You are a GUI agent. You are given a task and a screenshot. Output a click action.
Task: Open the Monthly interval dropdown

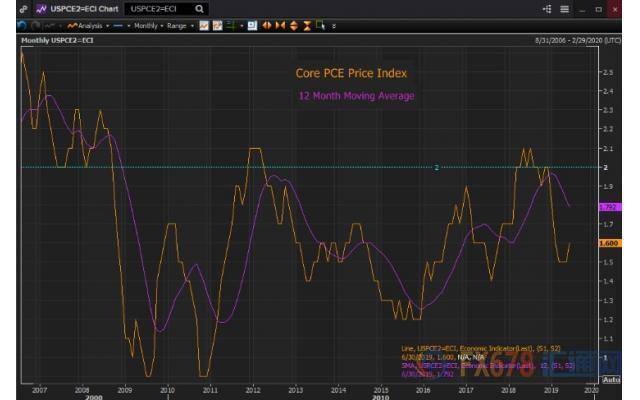point(146,24)
